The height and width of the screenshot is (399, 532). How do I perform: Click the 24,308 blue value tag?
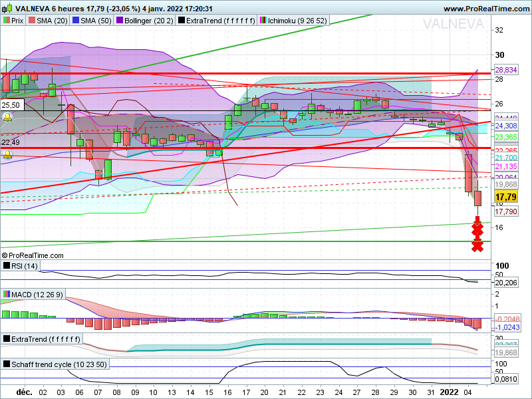tap(506, 126)
